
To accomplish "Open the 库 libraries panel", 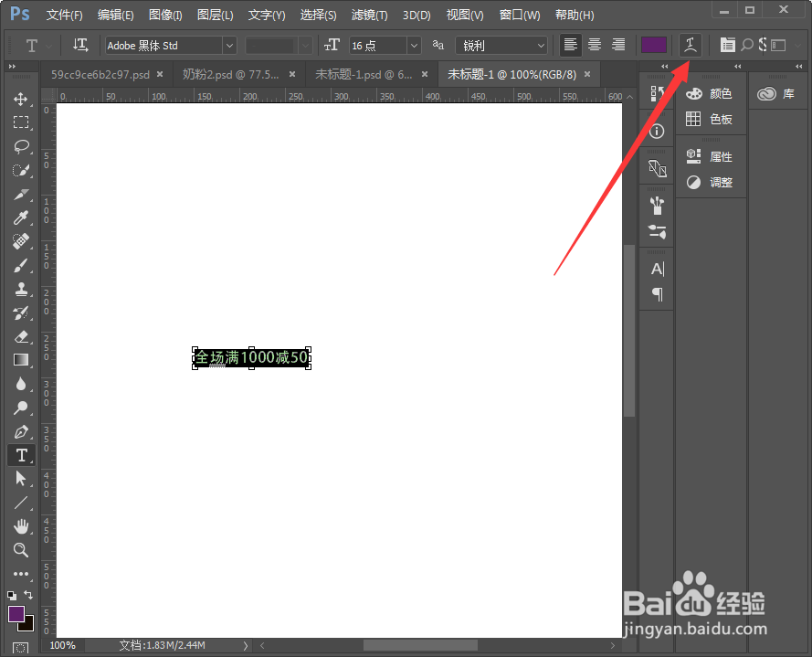I will click(776, 94).
